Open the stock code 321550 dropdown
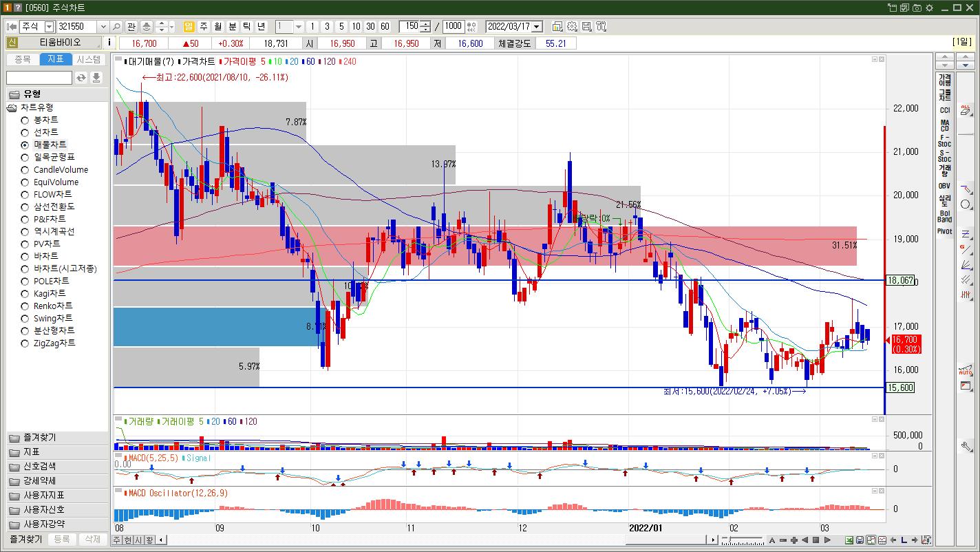Screen dimensions: 980x552 [x=103, y=27]
